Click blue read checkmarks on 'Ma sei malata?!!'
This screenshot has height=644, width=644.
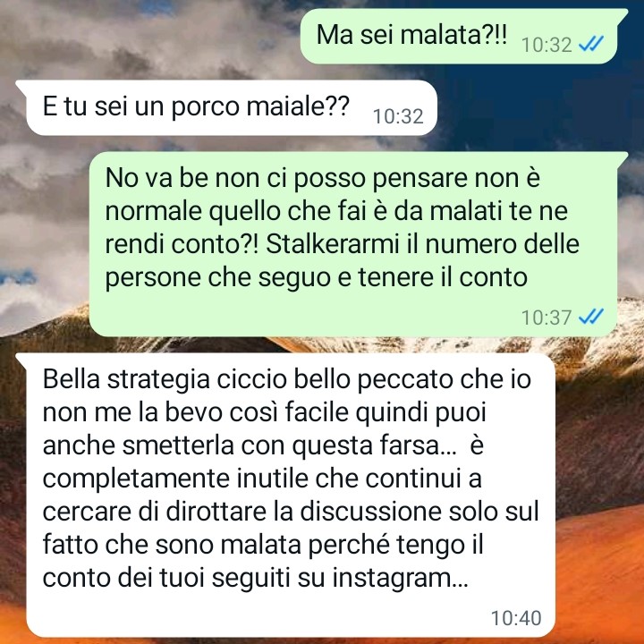[x=591, y=44]
